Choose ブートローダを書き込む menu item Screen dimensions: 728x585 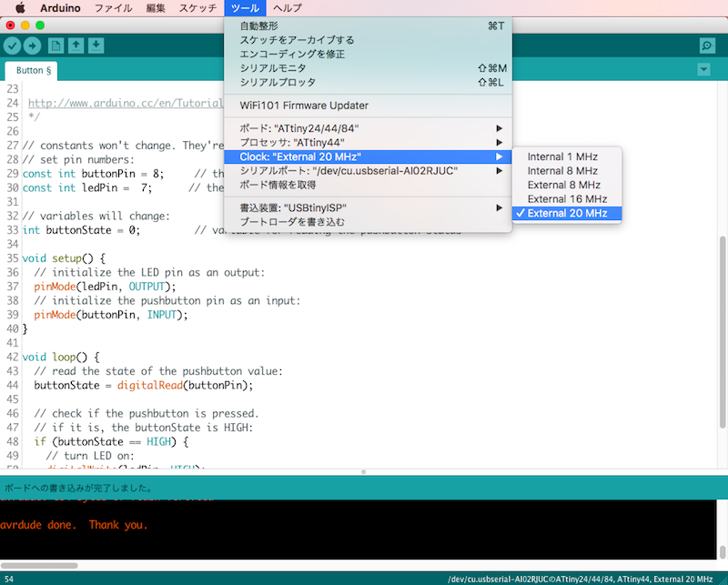click(x=368, y=222)
